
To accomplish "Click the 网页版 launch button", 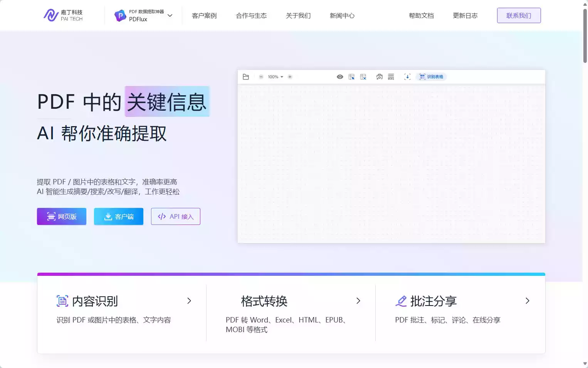I will coord(61,216).
